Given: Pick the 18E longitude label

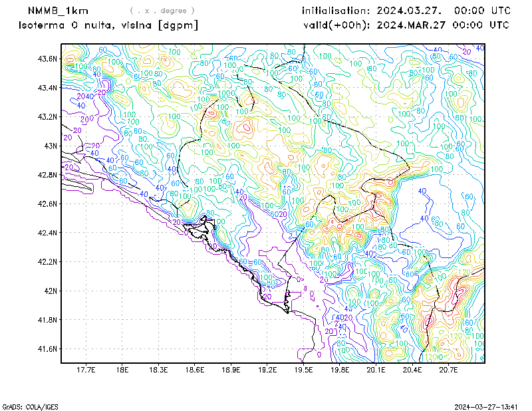Looking at the screenshot, I should pos(122,370).
